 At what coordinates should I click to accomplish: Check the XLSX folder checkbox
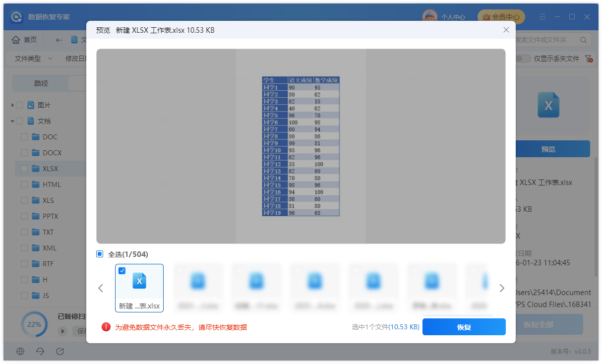click(24, 169)
